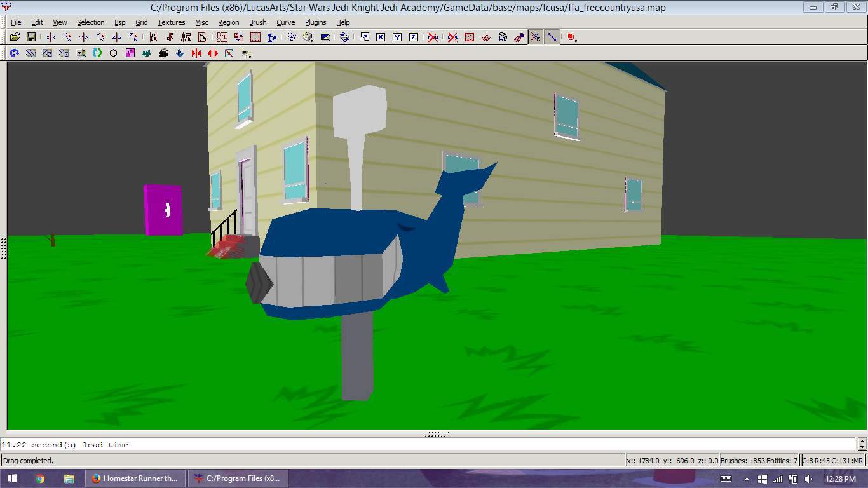
Task: Click the console scroll stepper arrows
Action: coord(862,444)
